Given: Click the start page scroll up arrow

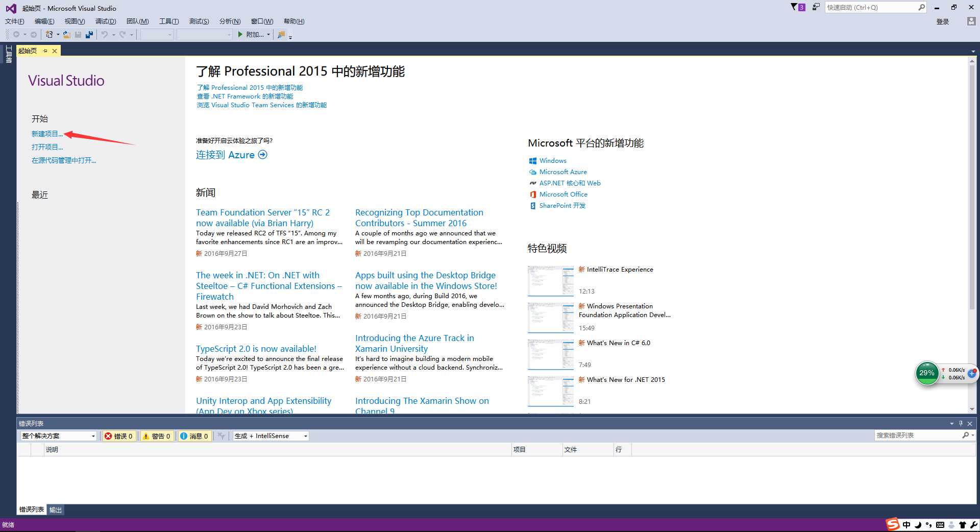Looking at the screenshot, I should (x=972, y=61).
